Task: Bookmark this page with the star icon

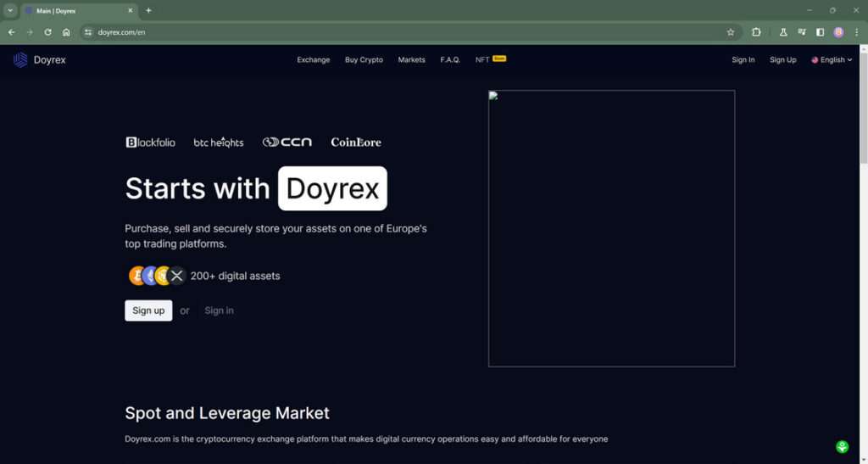Action: 730,32
